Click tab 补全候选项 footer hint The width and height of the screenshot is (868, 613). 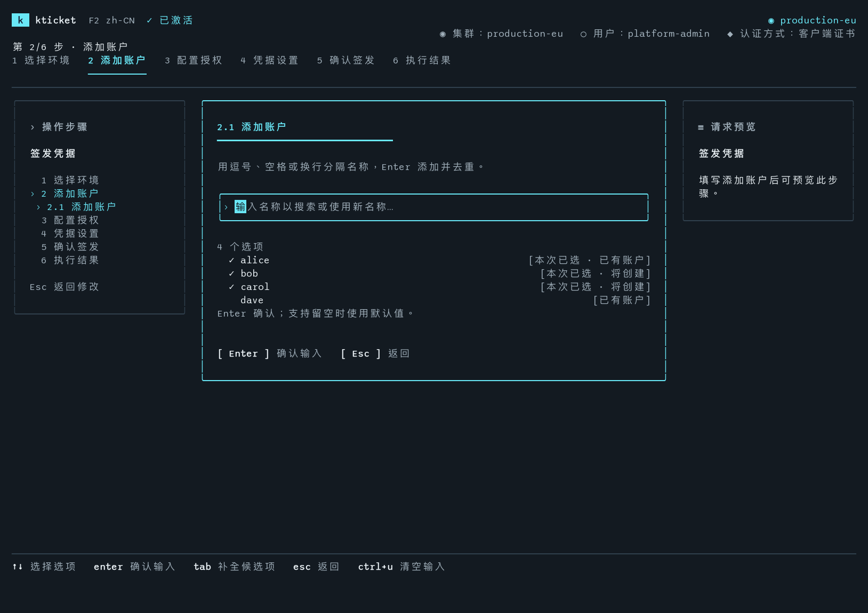235,567
